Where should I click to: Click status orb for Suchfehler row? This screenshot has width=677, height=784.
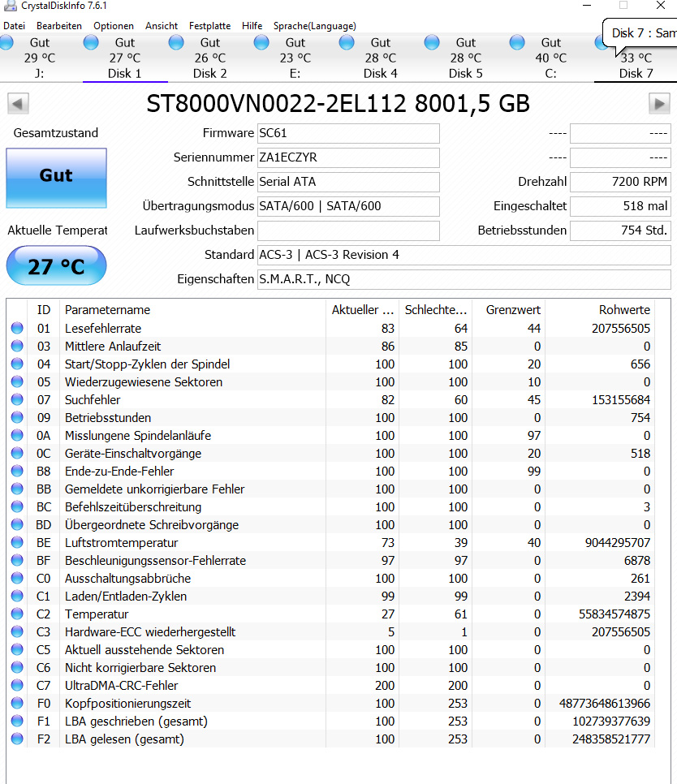[x=17, y=399]
